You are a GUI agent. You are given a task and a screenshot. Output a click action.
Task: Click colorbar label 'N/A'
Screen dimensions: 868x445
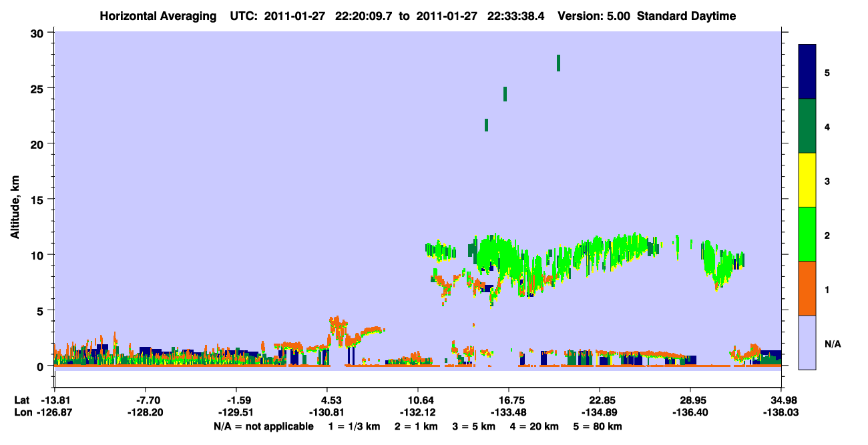pos(832,344)
